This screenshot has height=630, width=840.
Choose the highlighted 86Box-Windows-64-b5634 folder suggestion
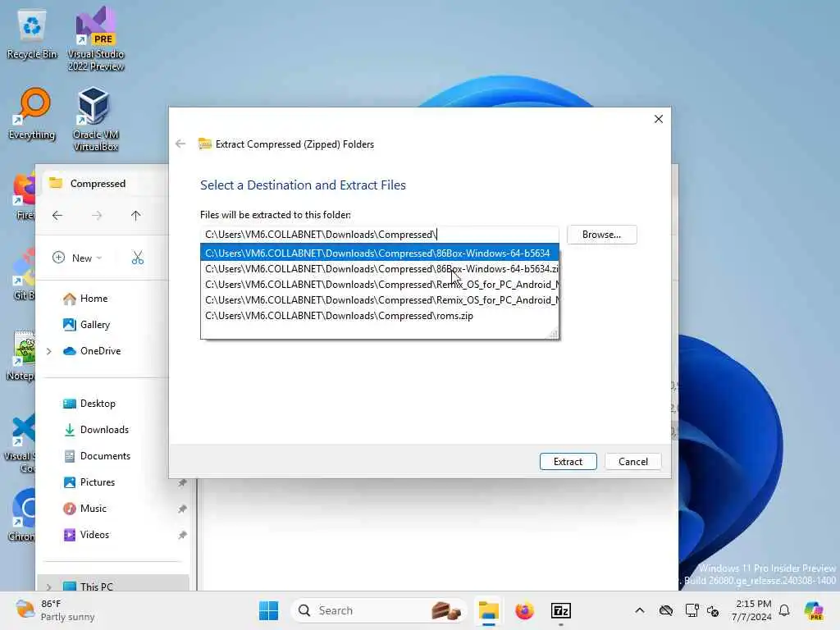pos(379,253)
